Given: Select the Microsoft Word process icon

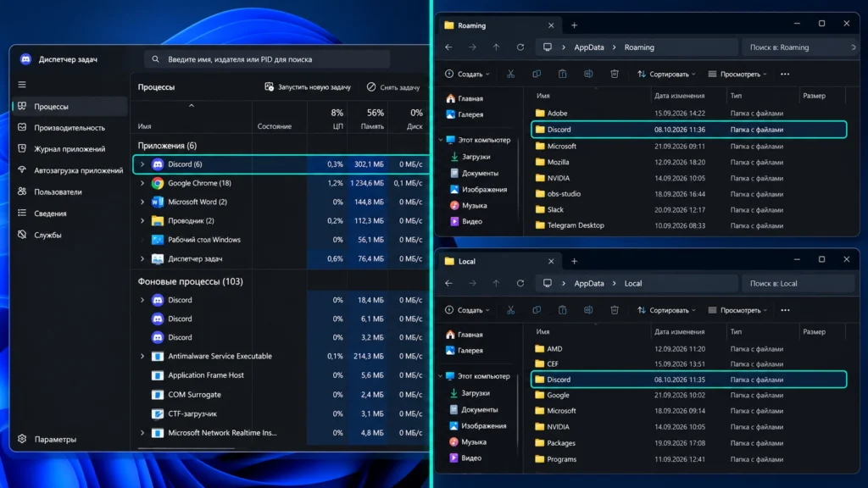Looking at the screenshot, I should pos(158,202).
